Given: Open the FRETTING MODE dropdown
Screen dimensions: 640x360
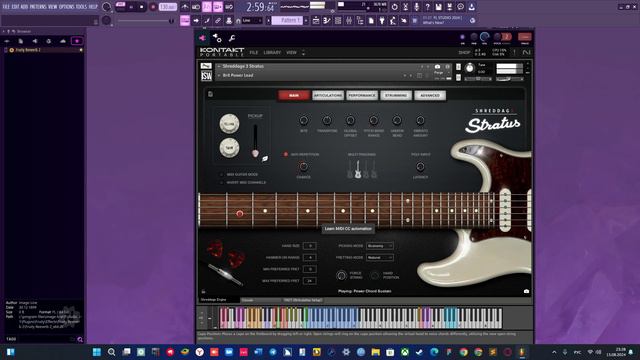Looking at the screenshot, I should click(380, 258).
